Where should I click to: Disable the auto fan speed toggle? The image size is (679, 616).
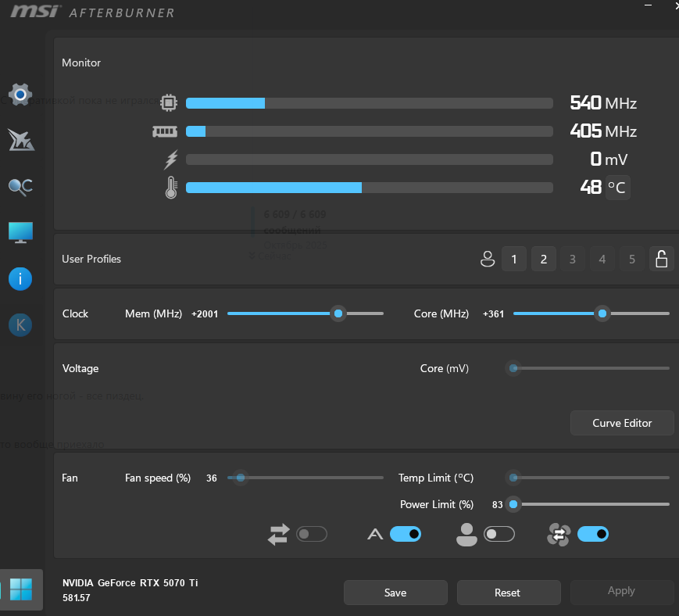click(405, 534)
